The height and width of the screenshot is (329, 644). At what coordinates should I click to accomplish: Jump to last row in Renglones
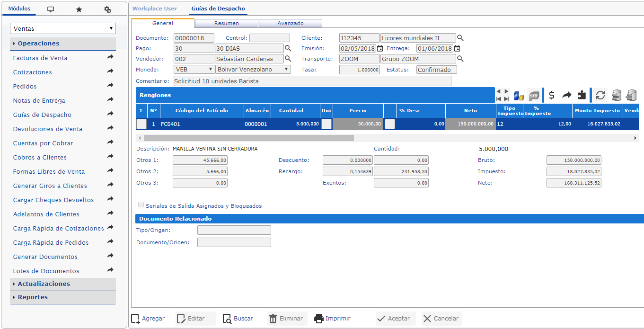coord(506,99)
